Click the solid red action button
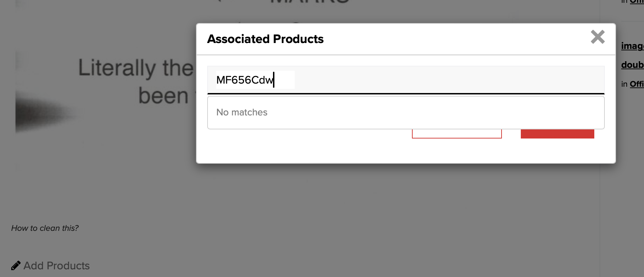644x277 pixels. 557,134
